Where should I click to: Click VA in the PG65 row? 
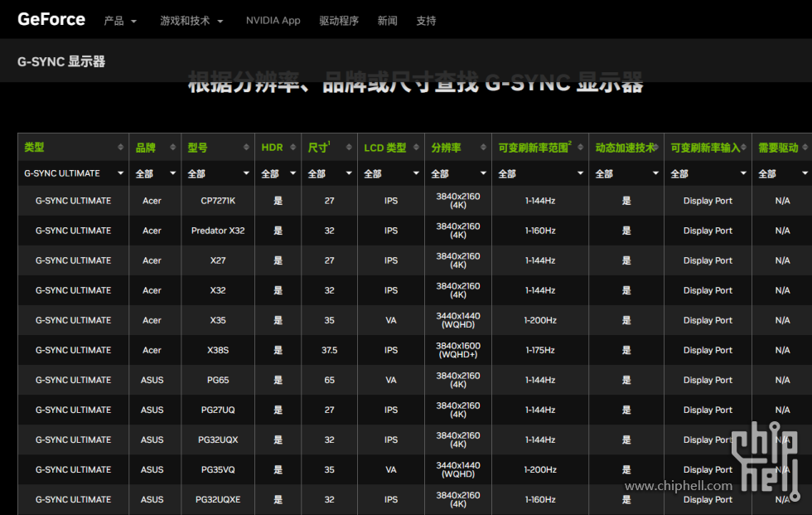click(x=391, y=381)
